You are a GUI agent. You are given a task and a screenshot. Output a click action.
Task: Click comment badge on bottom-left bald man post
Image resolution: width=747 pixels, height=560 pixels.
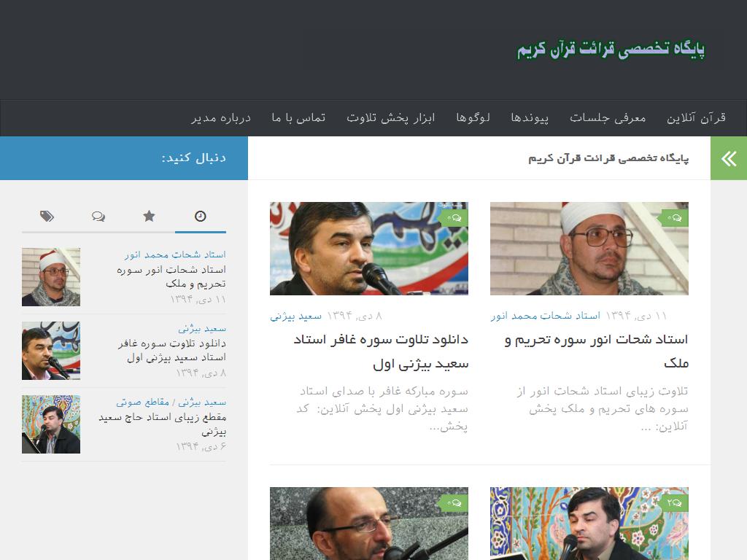pyautogui.click(x=453, y=503)
